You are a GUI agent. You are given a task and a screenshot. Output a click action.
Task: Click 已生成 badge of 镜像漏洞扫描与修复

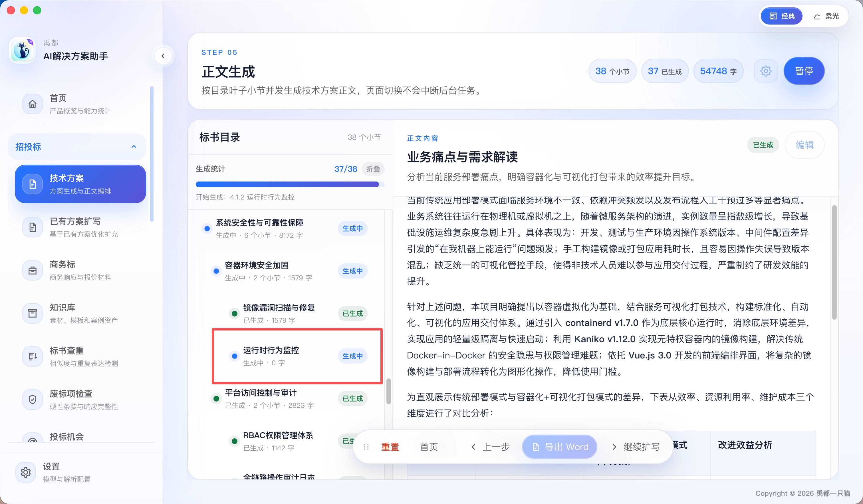coord(352,313)
